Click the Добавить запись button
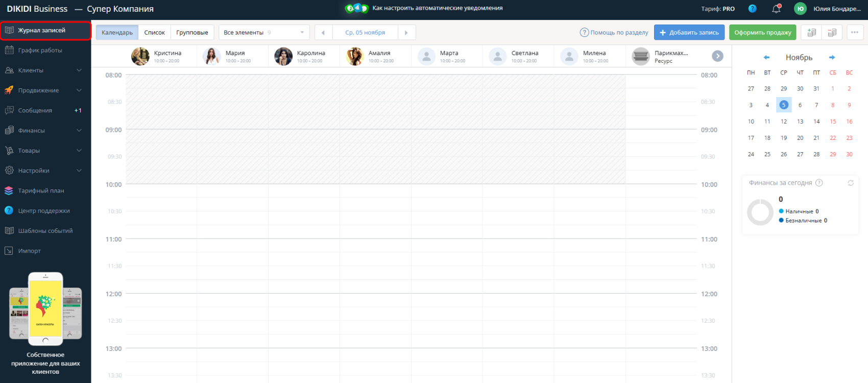The height and width of the screenshot is (383, 868). point(689,33)
